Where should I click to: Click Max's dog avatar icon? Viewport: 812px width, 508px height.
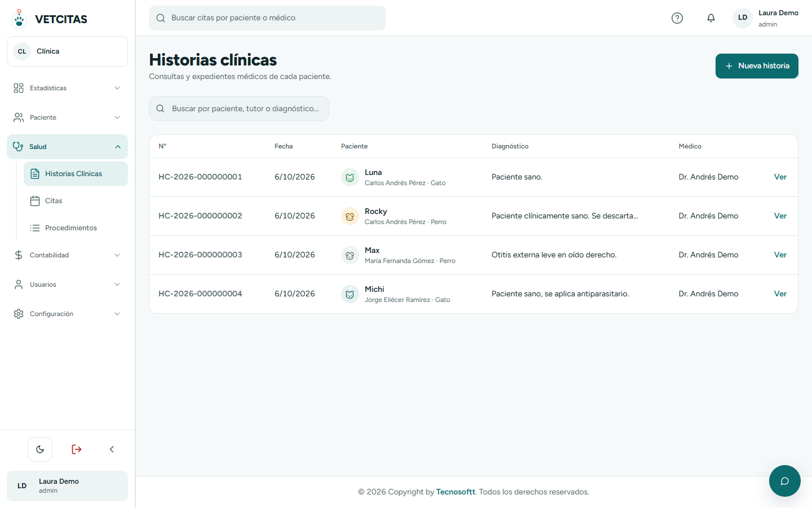coord(350,255)
